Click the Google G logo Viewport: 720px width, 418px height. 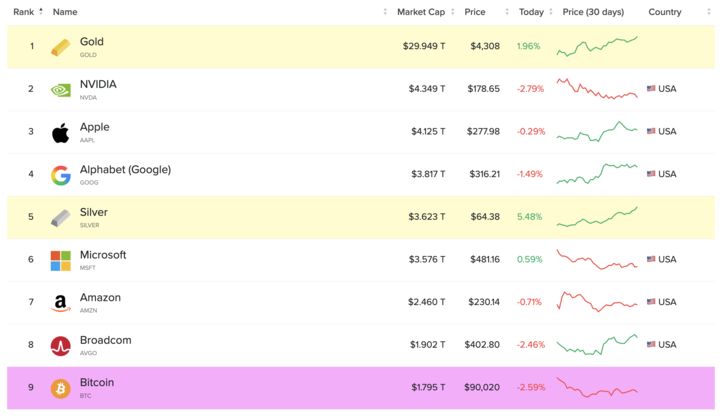[x=61, y=175]
